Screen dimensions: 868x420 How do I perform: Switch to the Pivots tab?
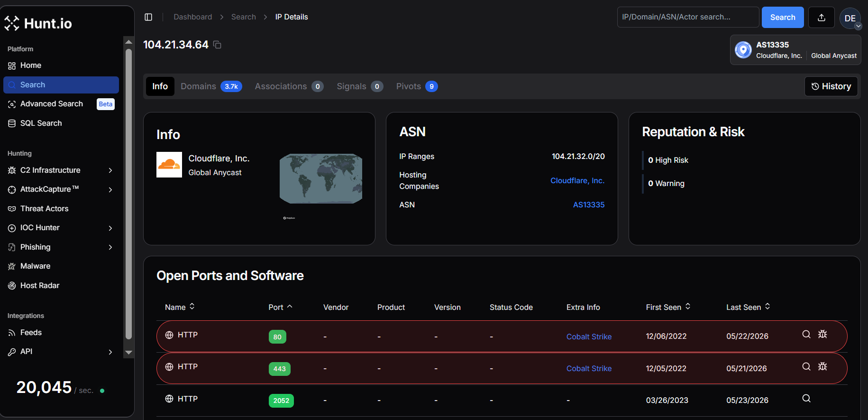pos(417,86)
